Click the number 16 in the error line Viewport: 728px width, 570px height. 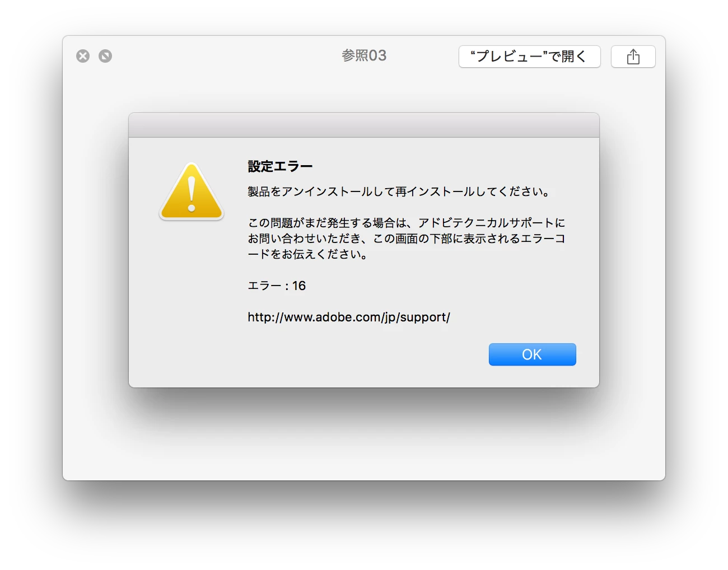[299, 286]
